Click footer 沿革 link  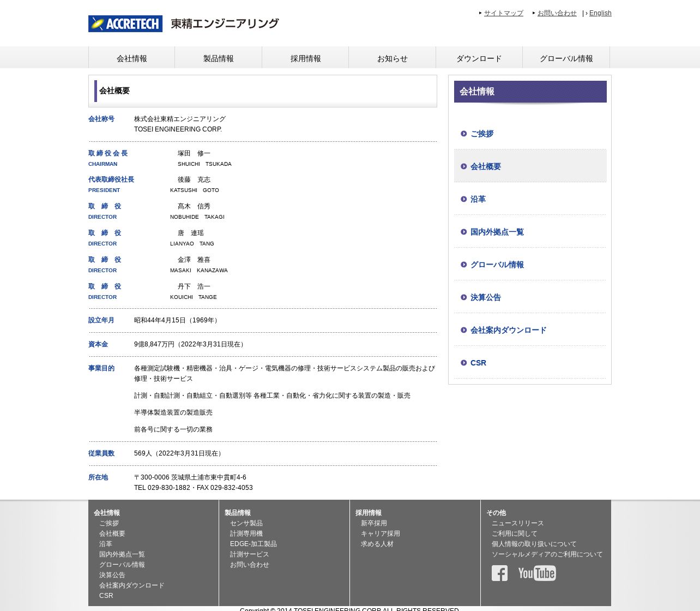click(106, 544)
